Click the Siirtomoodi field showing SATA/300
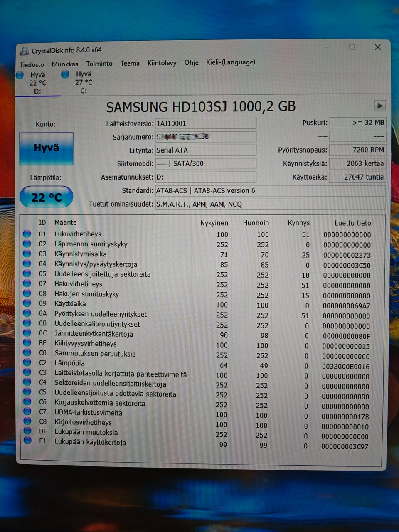This screenshot has width=399, height=532. click(206, 163)
